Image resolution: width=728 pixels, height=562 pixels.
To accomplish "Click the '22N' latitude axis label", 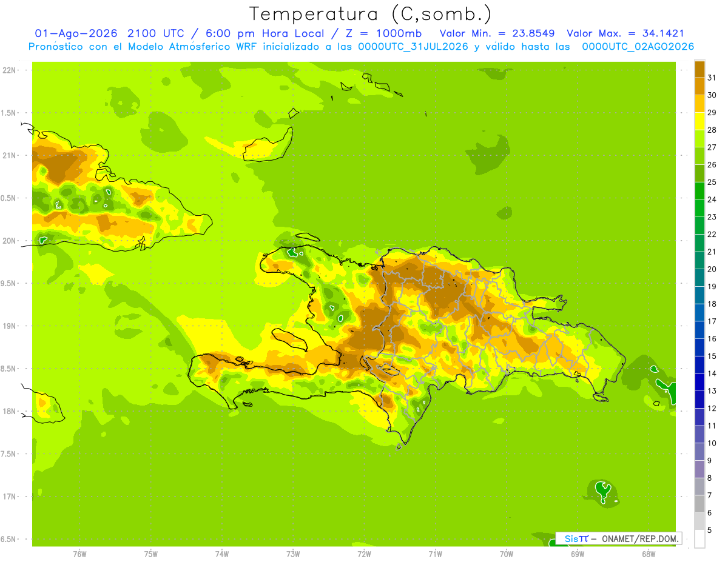I will tap(9, 70).
